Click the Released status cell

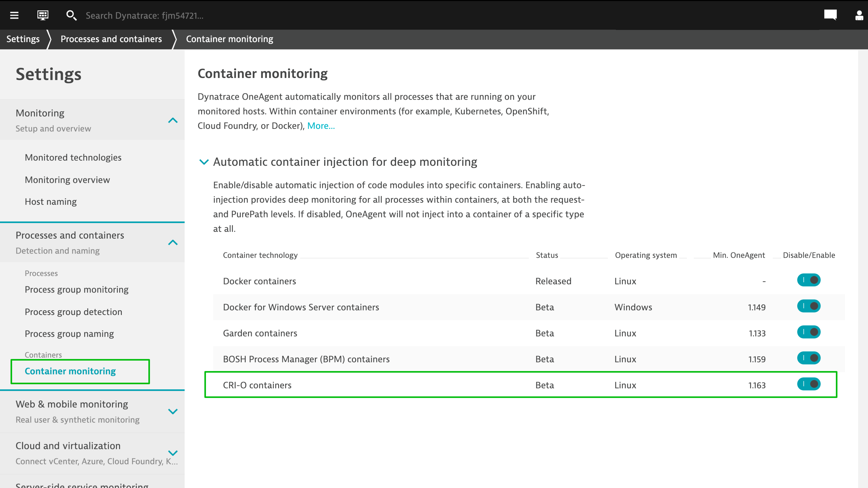[x=553, y=281]
